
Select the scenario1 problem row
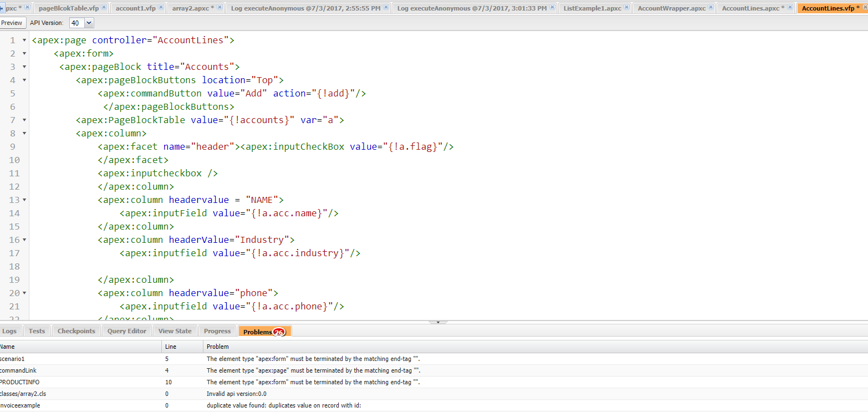[78, 359]
